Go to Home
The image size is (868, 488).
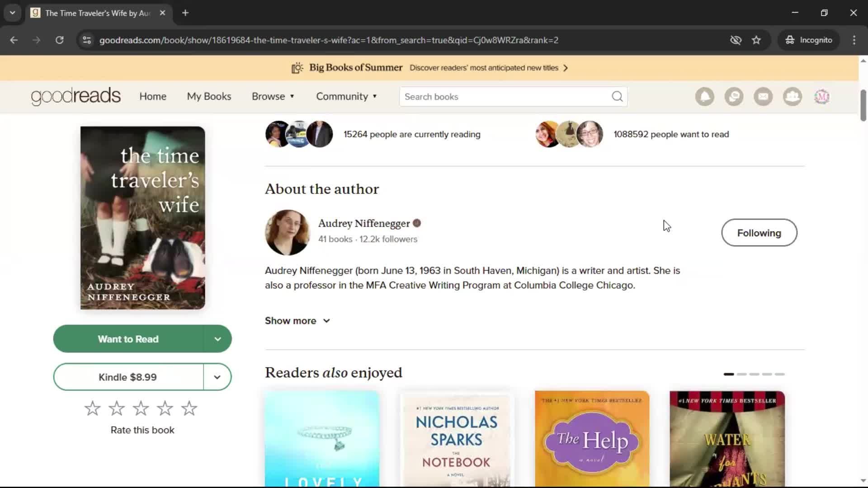[x=153, y=97]
